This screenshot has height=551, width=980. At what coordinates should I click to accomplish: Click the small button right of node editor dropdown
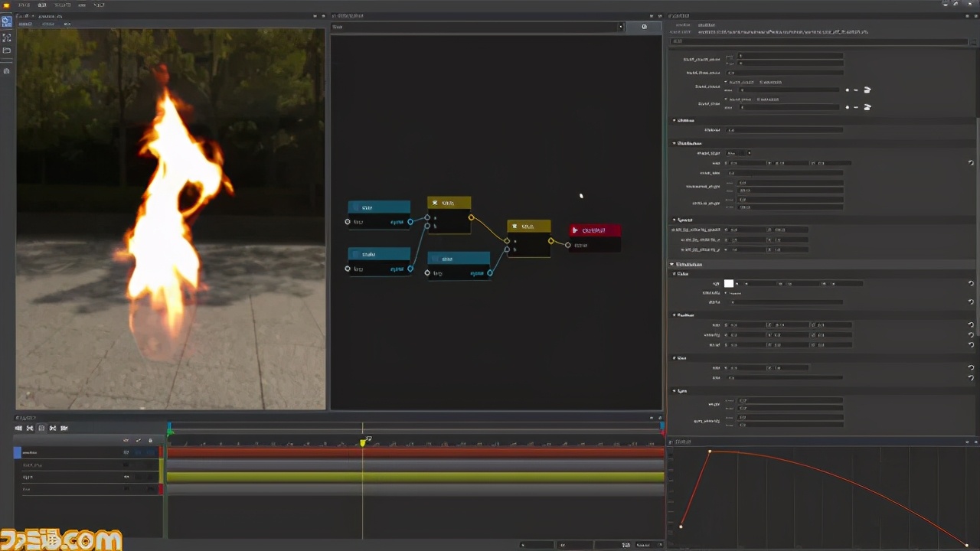point(644,27)
